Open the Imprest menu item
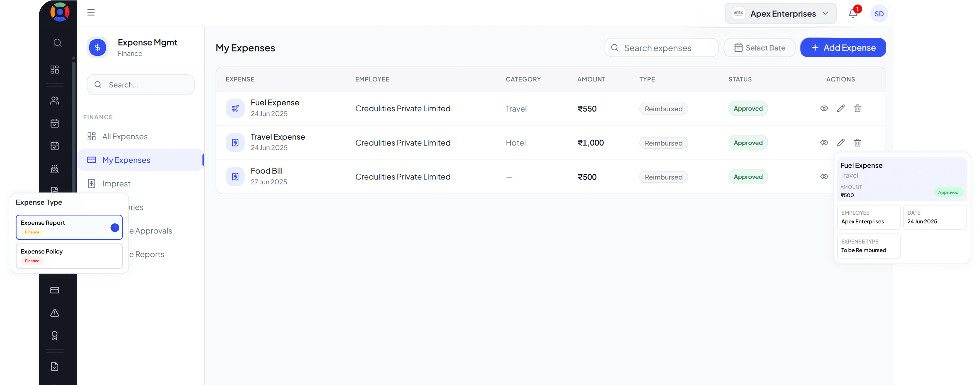 (116, 184)
